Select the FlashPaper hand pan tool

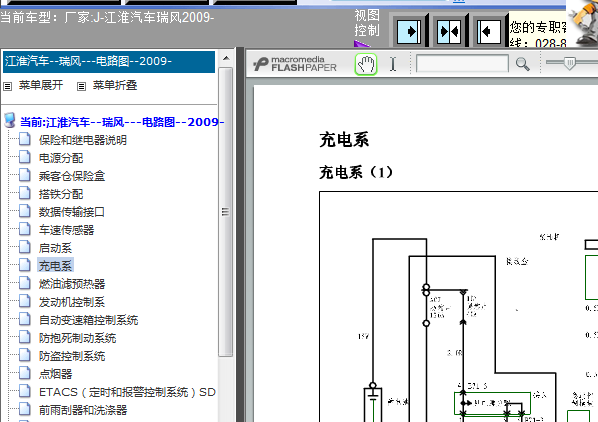366,64
